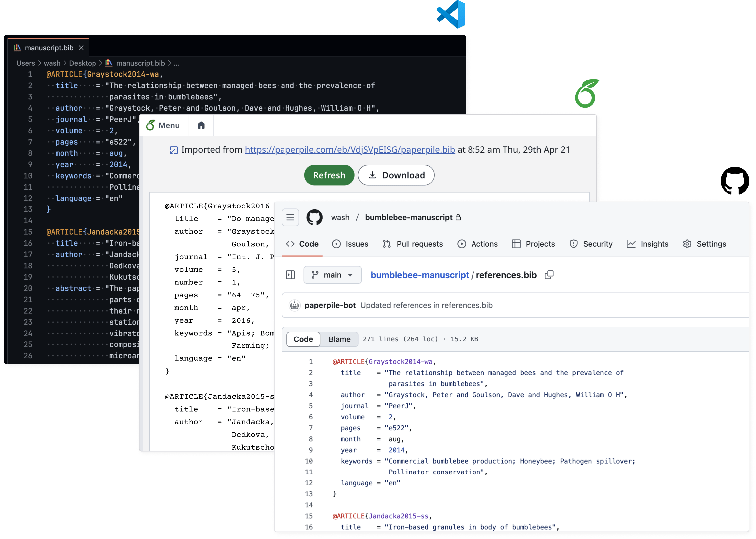The width and height of the screenshot is (756, 539).
Task: Click manuscript.bib in the VS Code breadcrumb
Action: (140, 63)
